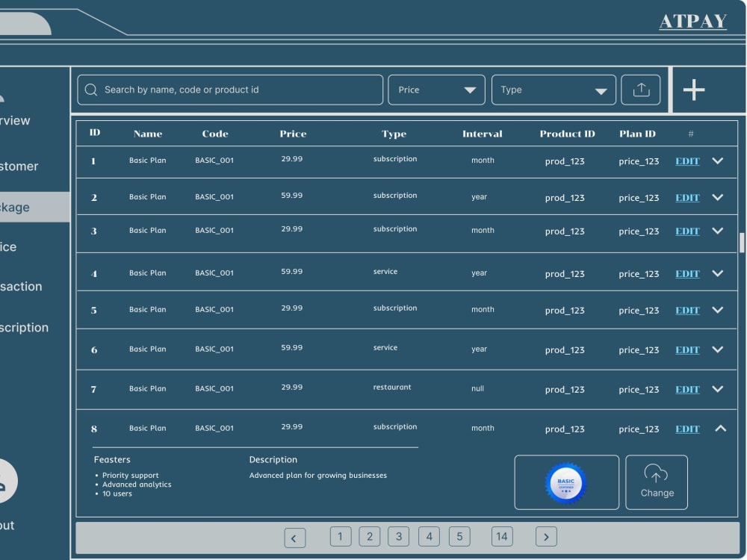Select page 1 in pagination
The height and width of the screenshot is (560, 747).
[341, 537]
